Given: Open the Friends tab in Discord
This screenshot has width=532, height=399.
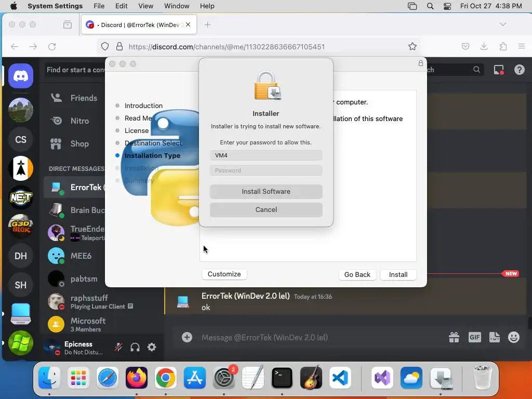Looking at the screenshot, I should [x=74, y=98].
